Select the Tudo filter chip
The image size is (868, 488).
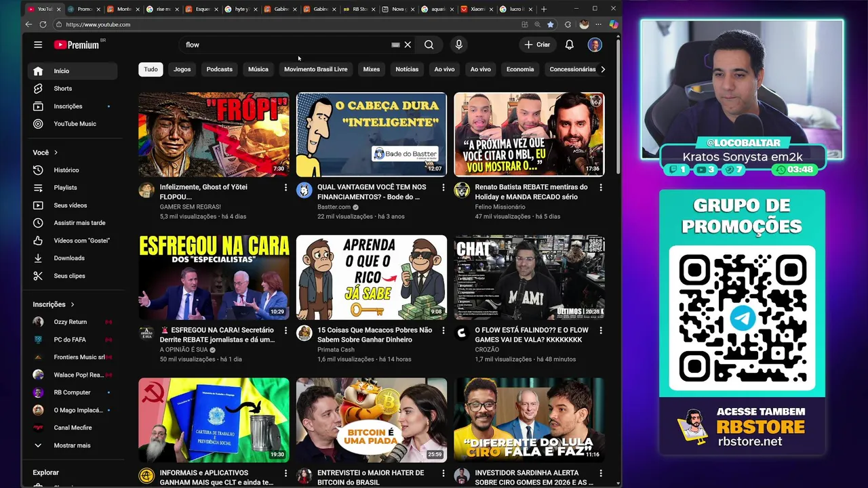pyautogui.click(x=151, y=69)
